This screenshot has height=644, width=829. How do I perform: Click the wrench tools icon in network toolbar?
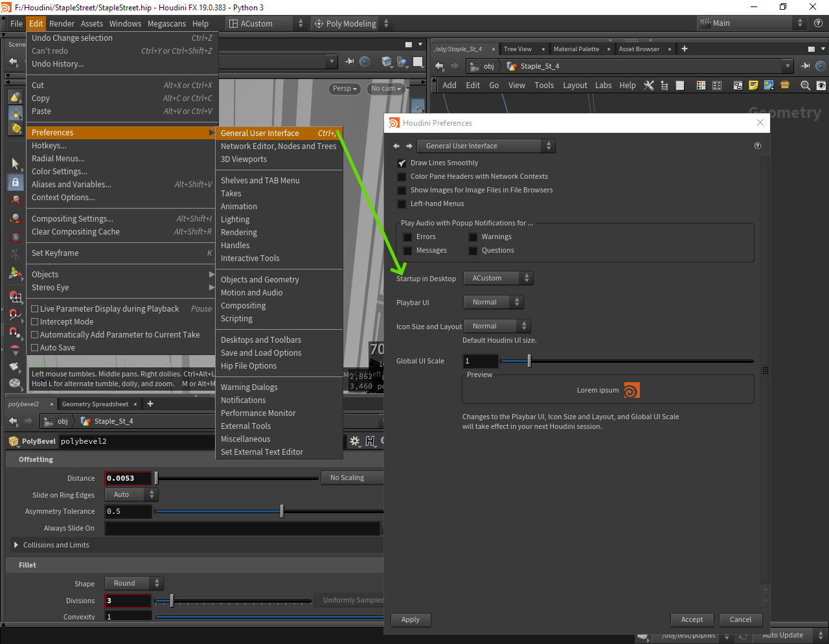coord(649,86)
